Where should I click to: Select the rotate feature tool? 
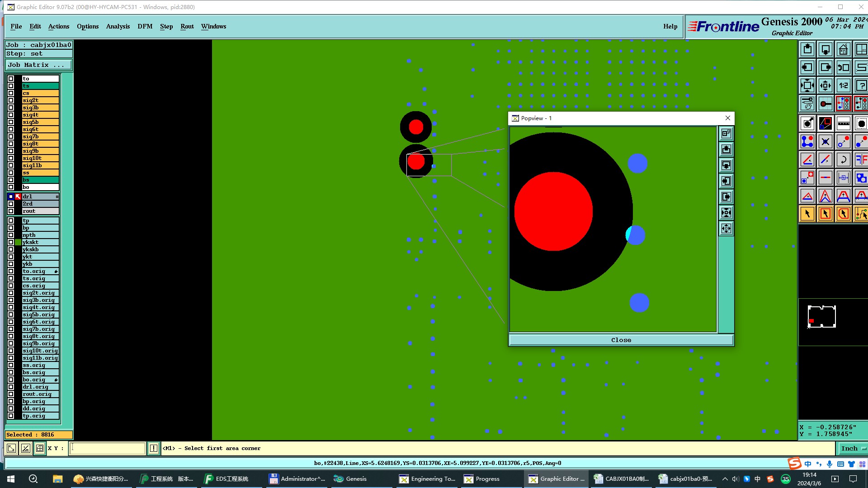[843, 160]
